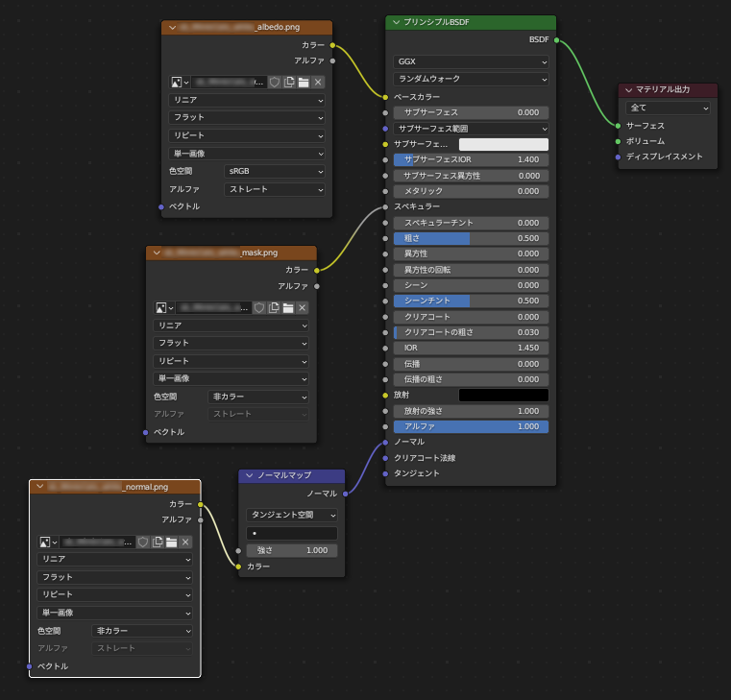Click the black 放射 emission color swatch
Image resolution: width=731 pixels, height=700 pixels.
503,395
